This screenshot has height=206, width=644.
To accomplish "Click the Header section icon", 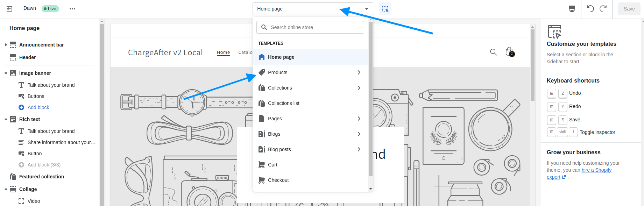I will [13, 57].
